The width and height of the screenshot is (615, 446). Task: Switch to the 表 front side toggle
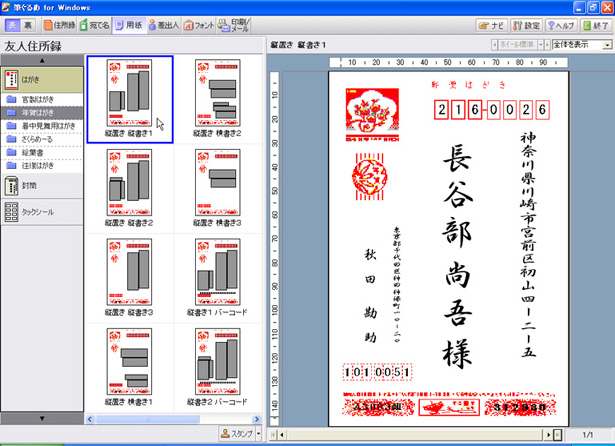pyautogui.click(x=12, y=24)
